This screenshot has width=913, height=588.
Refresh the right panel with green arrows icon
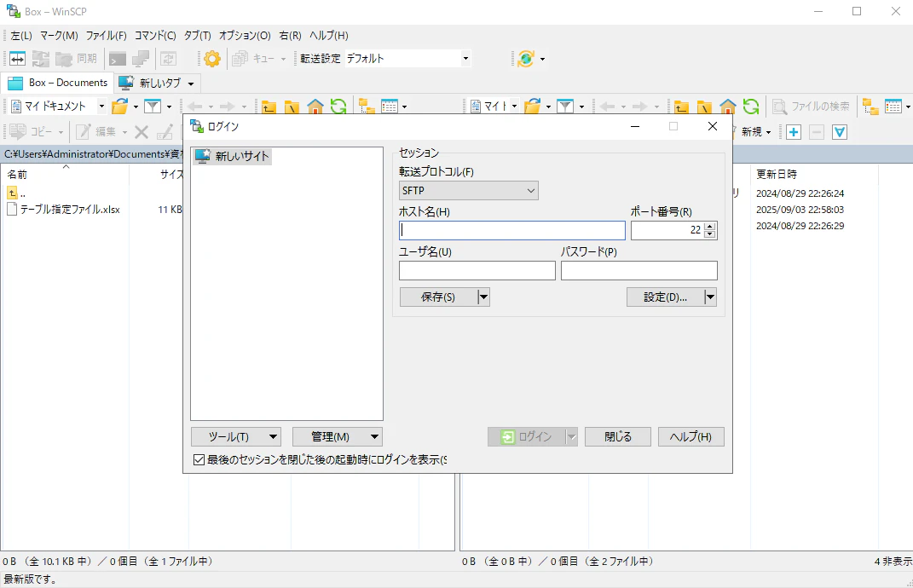click(751, 106)
